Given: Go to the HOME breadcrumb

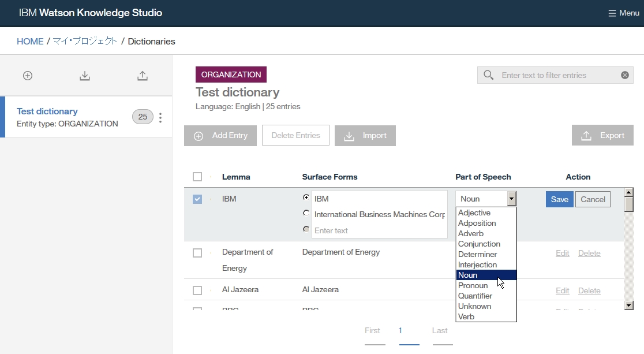Looking at the screenshot, I should coord(30,42).
